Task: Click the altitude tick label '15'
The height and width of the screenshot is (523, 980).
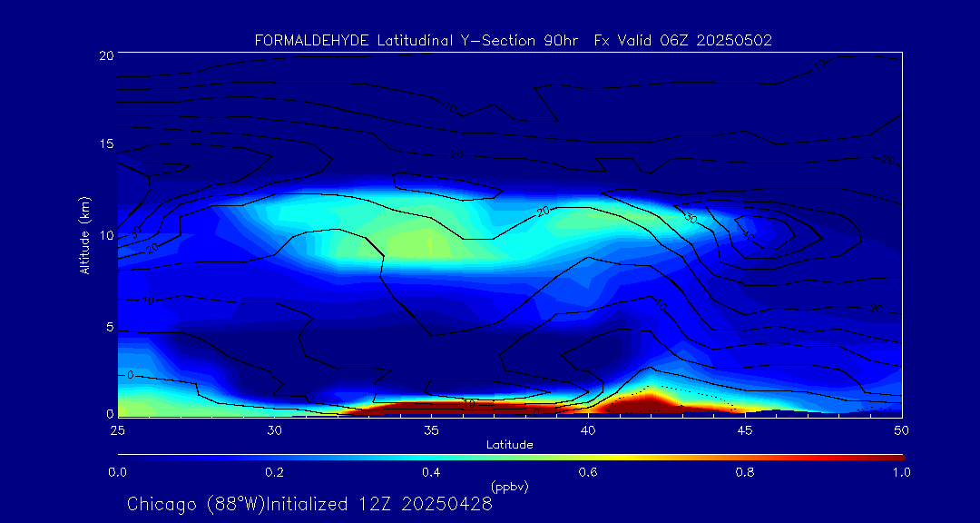Action: (x=105, y=143)
